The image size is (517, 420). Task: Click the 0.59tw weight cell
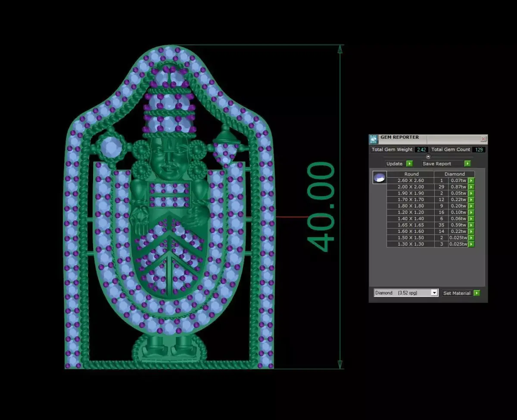coord(458,225)
